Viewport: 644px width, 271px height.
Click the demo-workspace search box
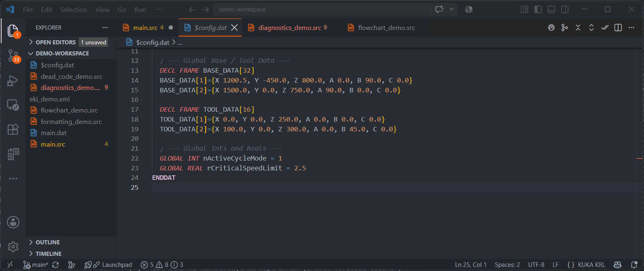click(x=322, y=9)
